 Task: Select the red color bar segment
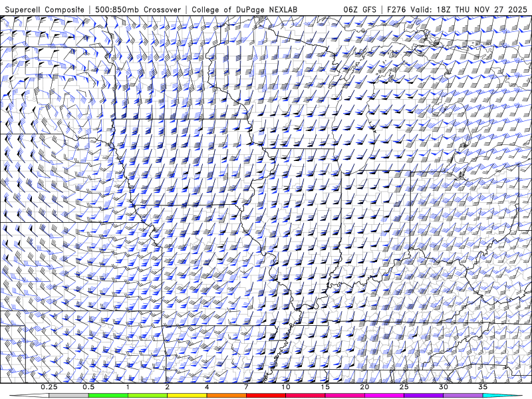click(x=265, y=396)
